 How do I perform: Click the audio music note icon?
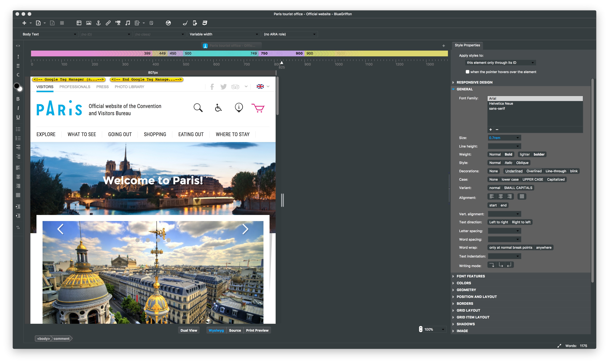(127, 23)
